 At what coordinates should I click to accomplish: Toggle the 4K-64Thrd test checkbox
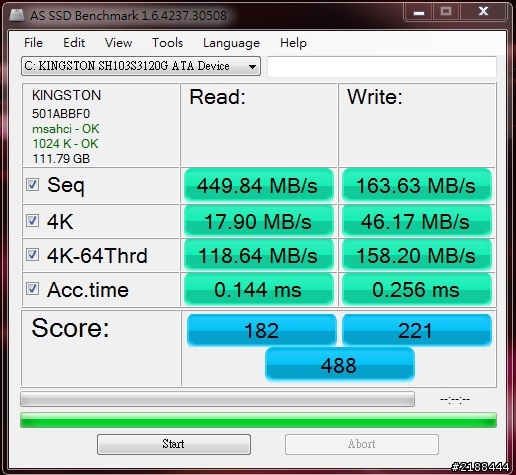32,254
